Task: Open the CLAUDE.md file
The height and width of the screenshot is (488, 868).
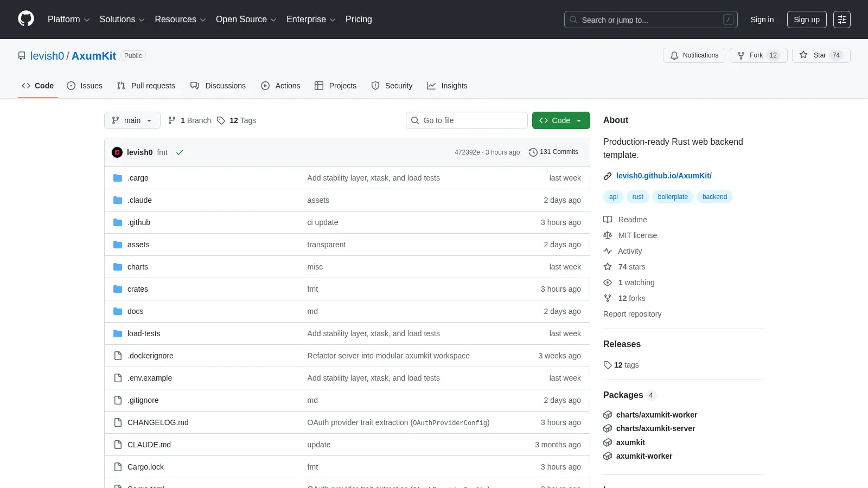Action: (149, 445)
